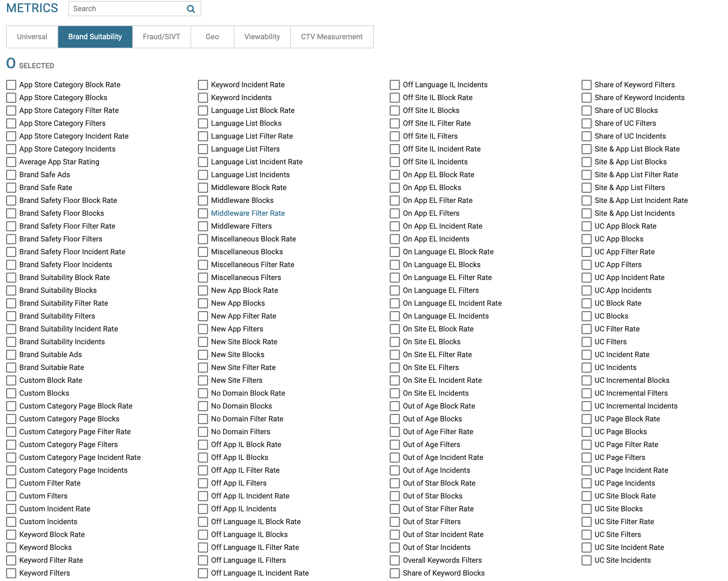Check Off Language IL Incidents
The image size is (728, 581).
coord(395,85)
